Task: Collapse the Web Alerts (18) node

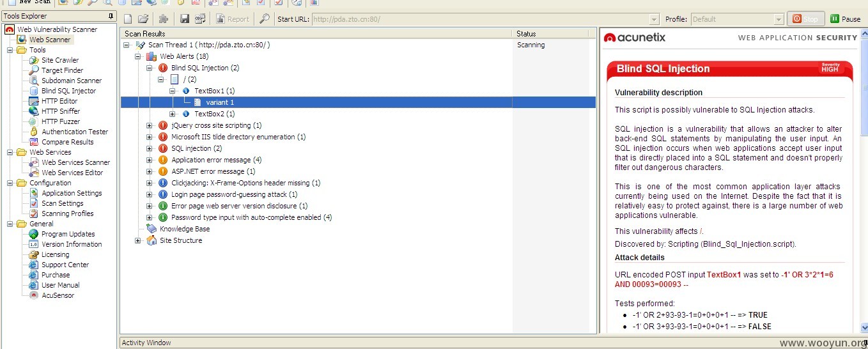Action: (138, 56)
